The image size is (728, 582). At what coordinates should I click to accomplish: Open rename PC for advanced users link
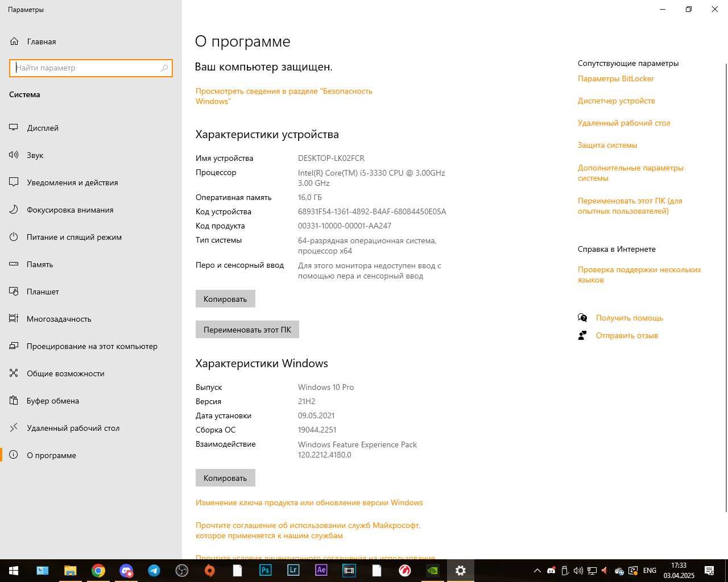[630, 206]
